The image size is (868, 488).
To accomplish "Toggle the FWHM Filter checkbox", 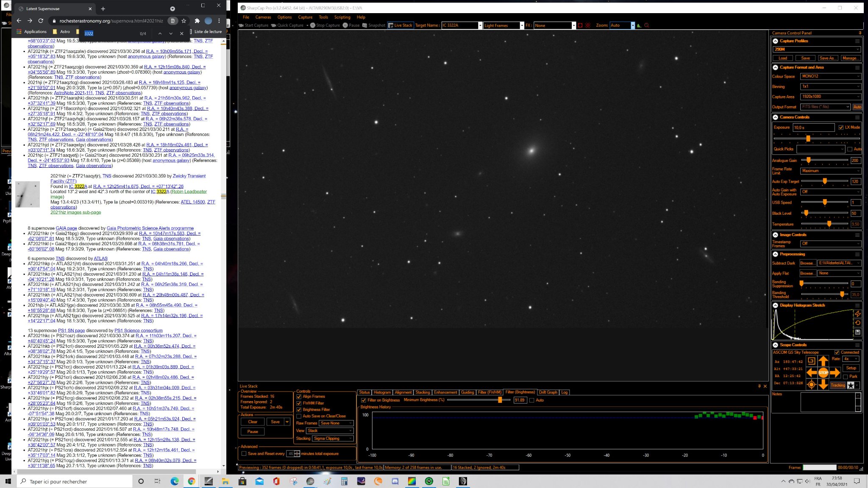I will tap(299, 403).
